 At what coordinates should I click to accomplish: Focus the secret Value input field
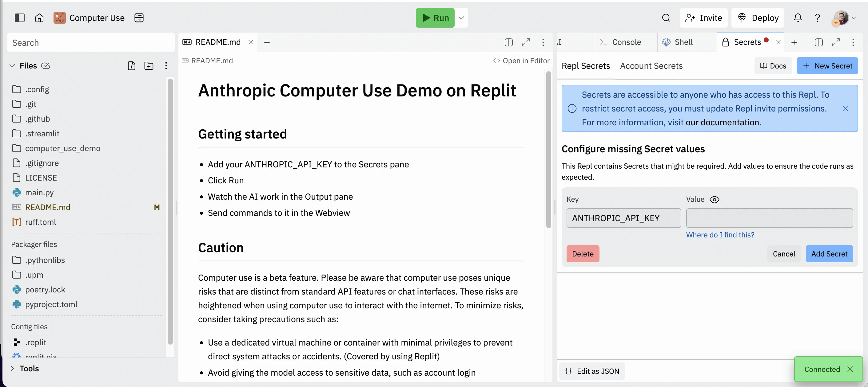(x=769, y=218)
